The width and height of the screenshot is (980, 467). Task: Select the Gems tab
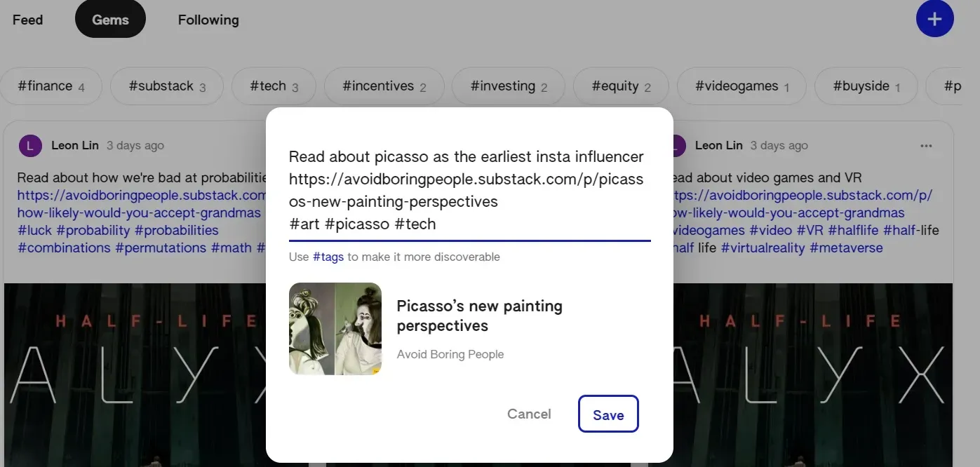(x=110, y=20)
